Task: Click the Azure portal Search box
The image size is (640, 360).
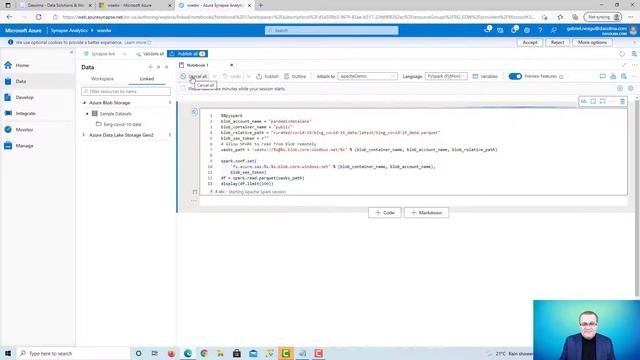Action: coord(331,31)
